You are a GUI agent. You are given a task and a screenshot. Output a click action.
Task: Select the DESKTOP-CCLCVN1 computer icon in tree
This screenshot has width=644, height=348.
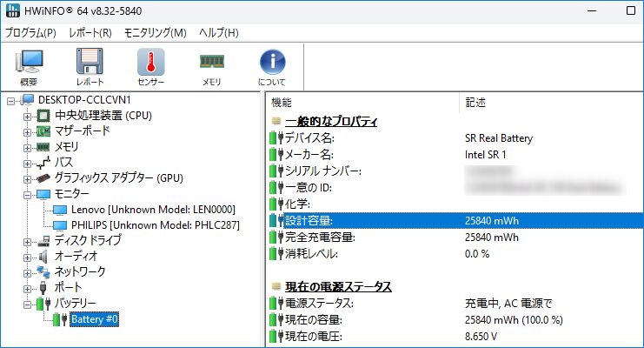pyautogui.click(x=28, y=100)
